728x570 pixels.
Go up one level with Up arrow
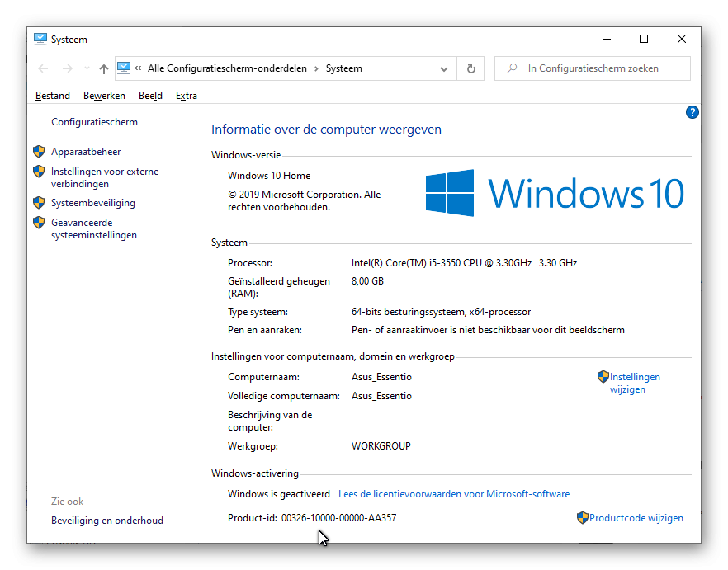103,68
